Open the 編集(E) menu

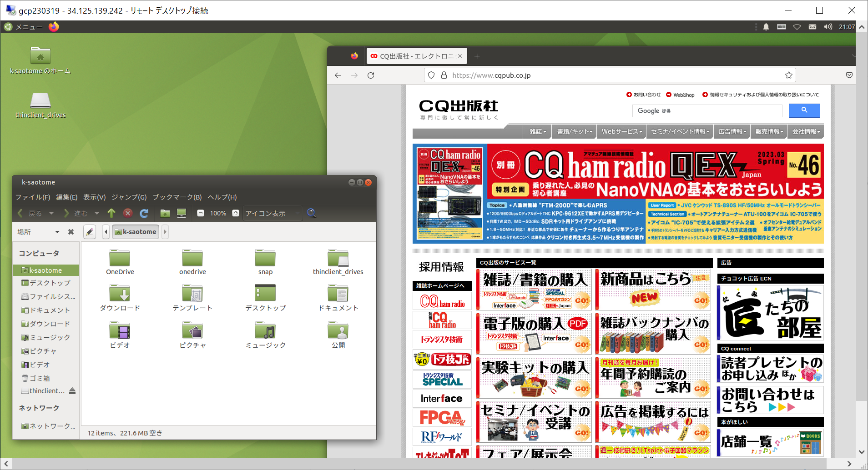click(67, 197)
